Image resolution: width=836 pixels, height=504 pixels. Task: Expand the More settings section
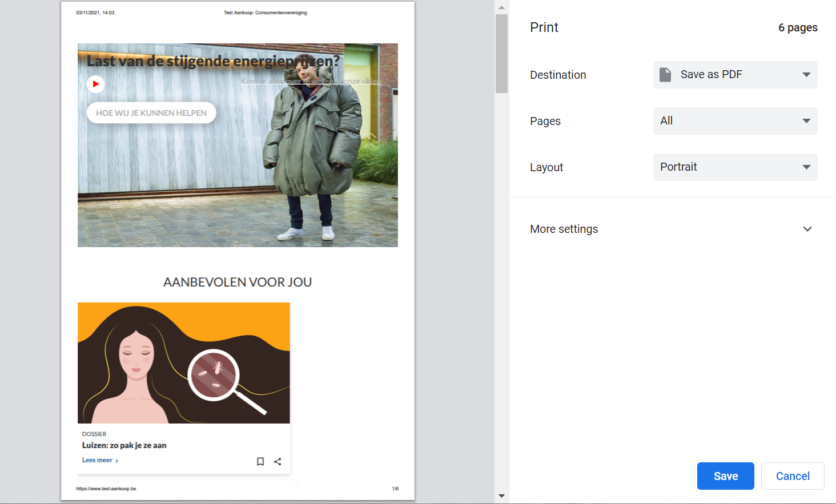pos(807,229)
